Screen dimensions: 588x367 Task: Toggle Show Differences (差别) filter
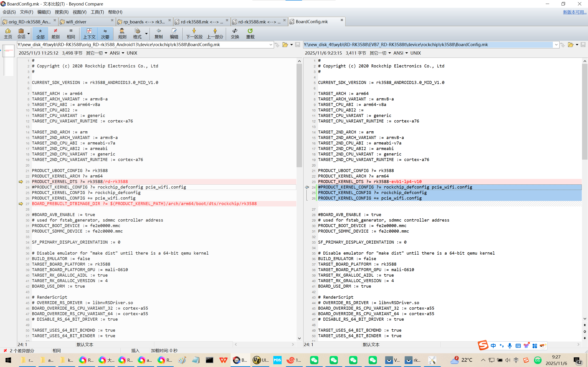[x=55, y=33]
